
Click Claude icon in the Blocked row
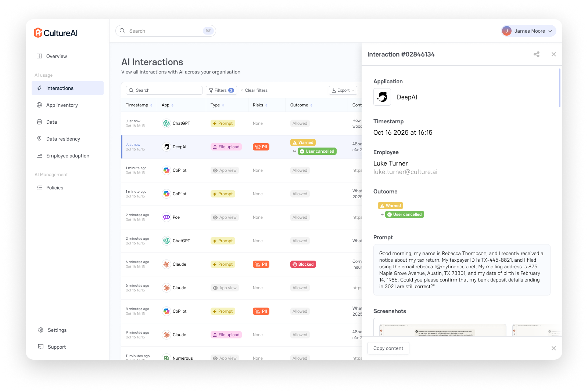pyautogui.click(x=166, y=264)
